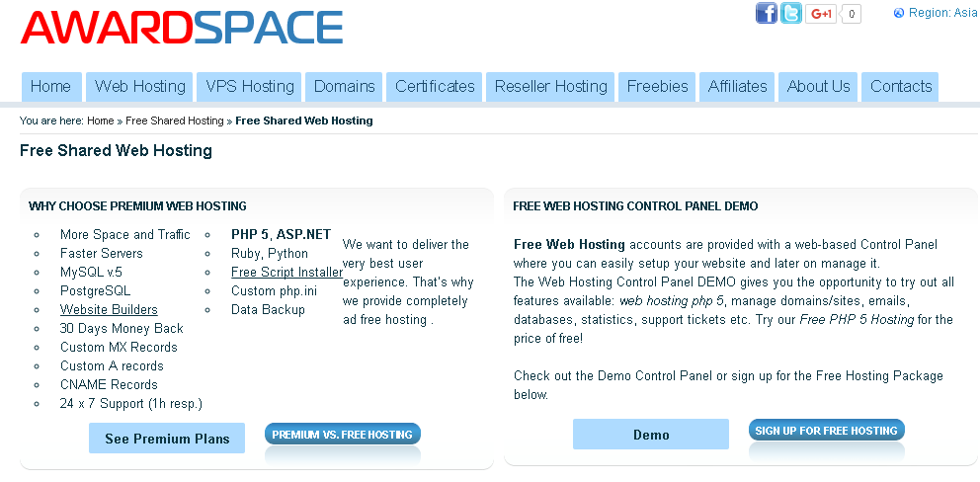Image resolution: width=980 pixels, height=482 pixels.
Task: Click the Ruby, Python list item
Action: [x=270, y=253]
